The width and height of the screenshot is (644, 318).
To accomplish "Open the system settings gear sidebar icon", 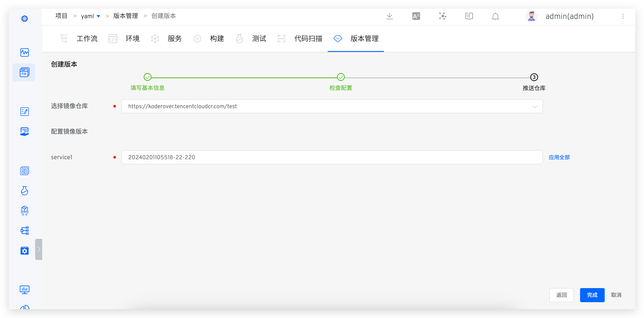I will pyautogui.click(x=25, y=250).
